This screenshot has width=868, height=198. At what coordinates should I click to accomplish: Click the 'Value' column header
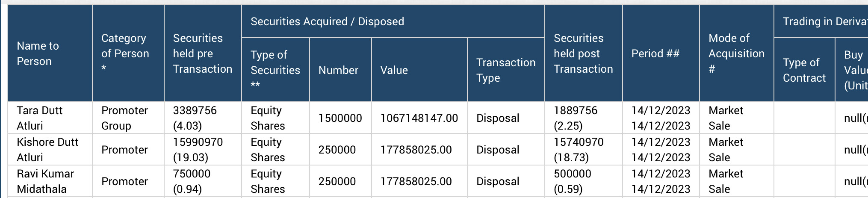(x=394, y=70)
